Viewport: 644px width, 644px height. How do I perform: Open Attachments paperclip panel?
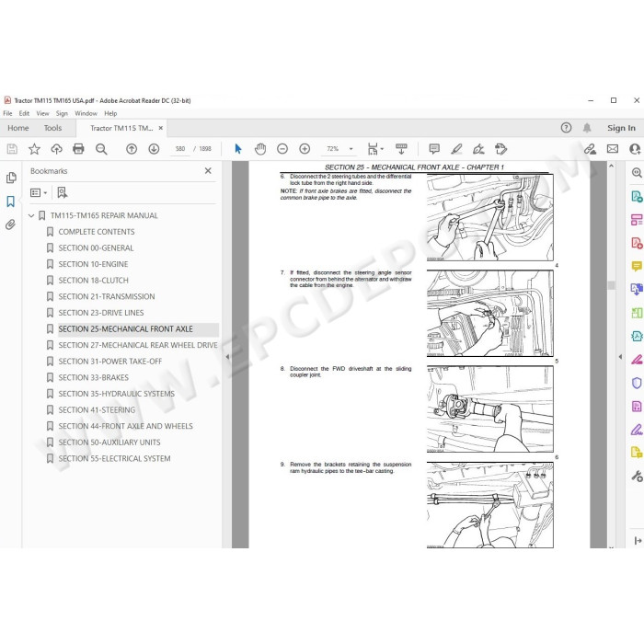pyautogui.click(x=11, y=224)
